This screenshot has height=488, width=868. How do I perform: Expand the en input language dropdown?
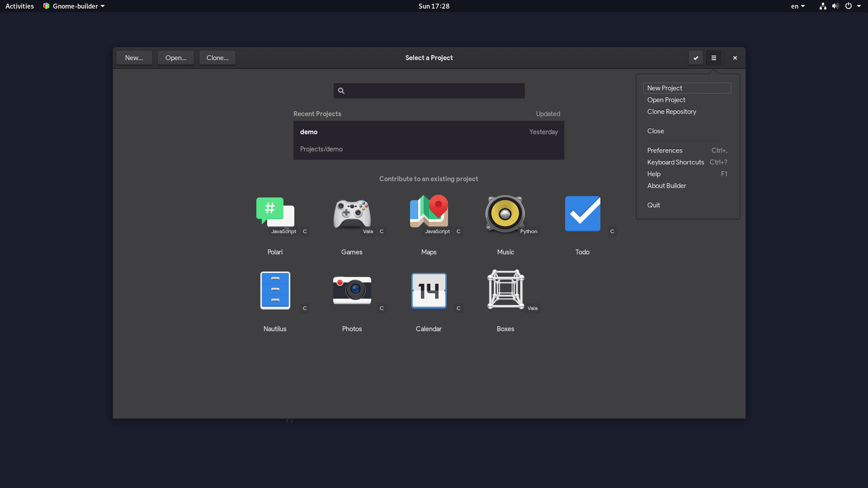(798, 6)
